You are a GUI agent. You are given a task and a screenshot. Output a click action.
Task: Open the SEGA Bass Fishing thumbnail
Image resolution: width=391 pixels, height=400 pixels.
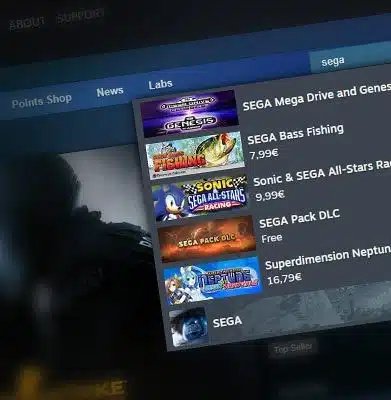coord(195,154)
